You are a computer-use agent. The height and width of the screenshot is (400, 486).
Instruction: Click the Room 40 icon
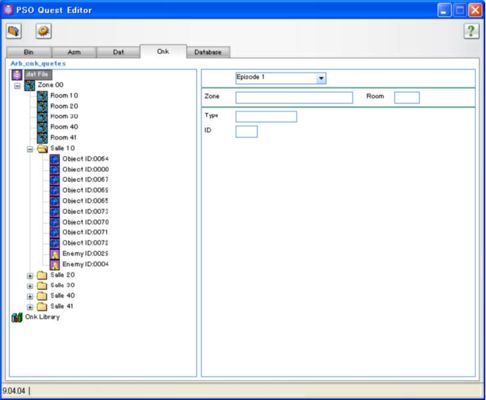[x=42, y=127]
